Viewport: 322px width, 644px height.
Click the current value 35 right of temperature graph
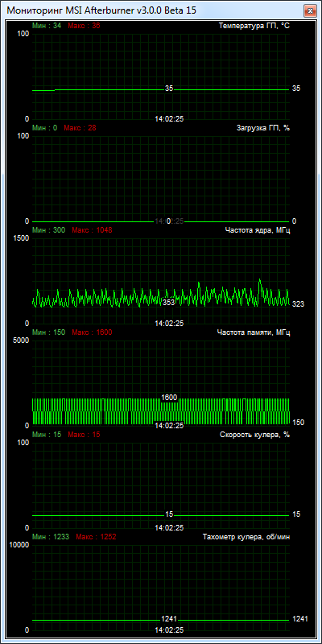click(x=296, y=89)
